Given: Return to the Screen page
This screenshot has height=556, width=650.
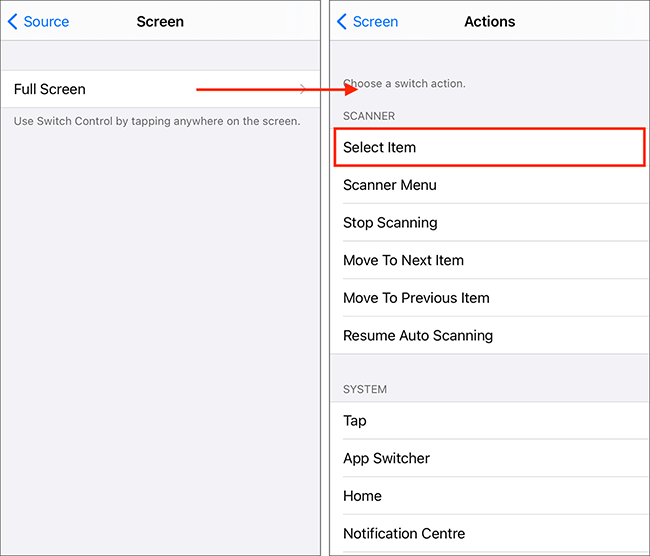Looking at the screenshot, I should coord(375,21).
